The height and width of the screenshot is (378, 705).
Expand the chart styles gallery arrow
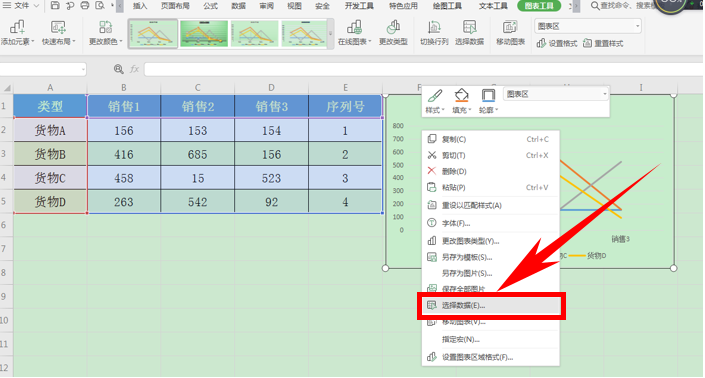[x=330, y=33]
